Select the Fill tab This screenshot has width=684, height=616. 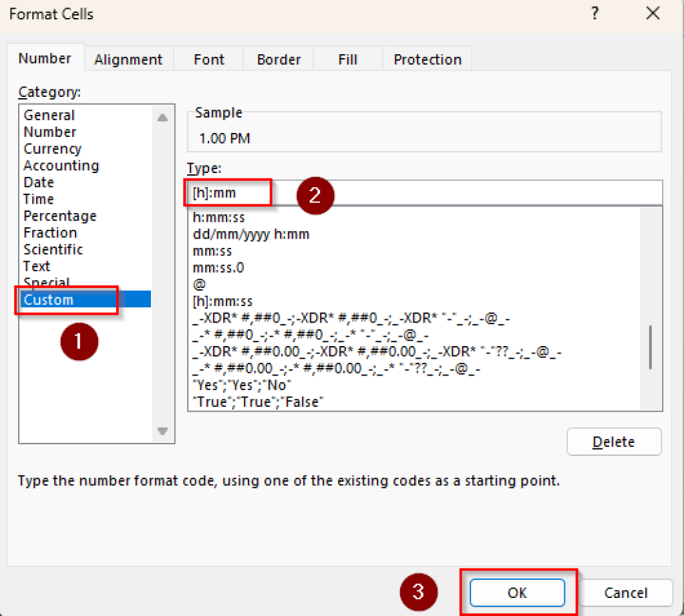(x=347, y=59)
